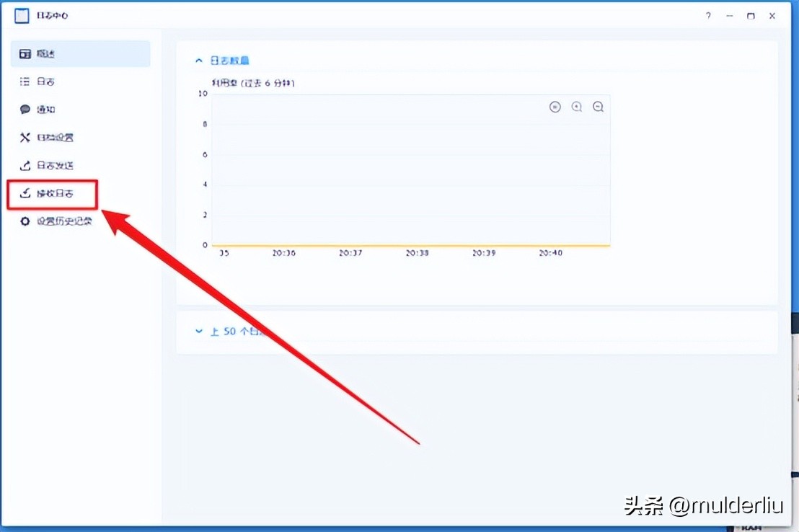Screen dimensions: 799x532
Task: Collapse the 日志数量 section chevron
Action: pos(198,61)
